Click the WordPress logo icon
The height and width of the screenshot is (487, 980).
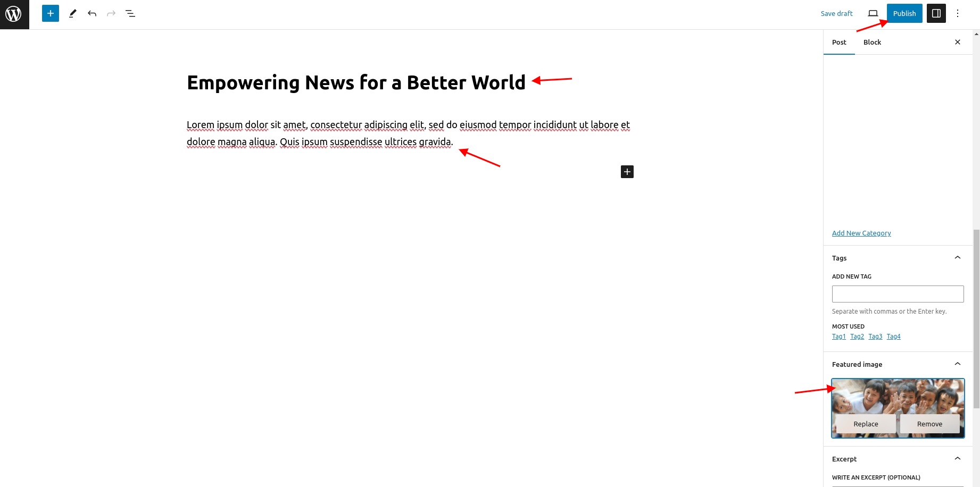[14, 14]
